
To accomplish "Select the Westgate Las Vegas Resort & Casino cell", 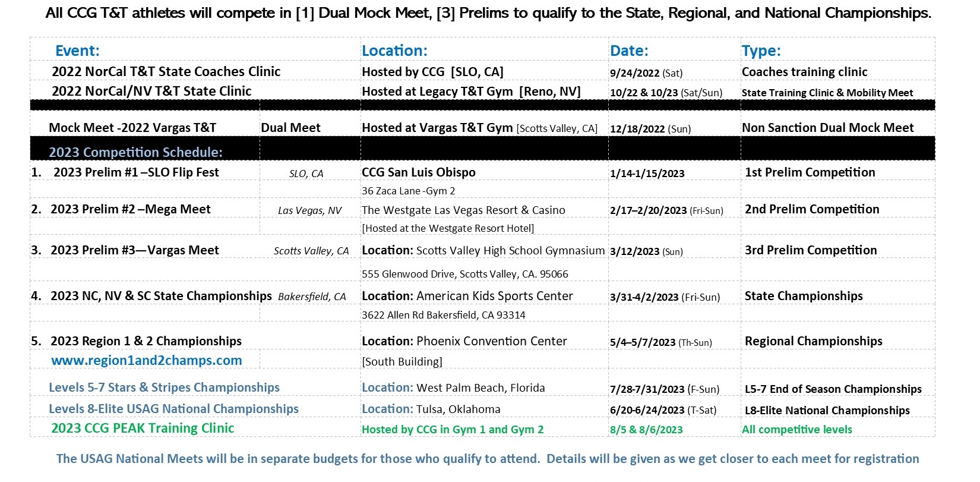I will (463, 210).
